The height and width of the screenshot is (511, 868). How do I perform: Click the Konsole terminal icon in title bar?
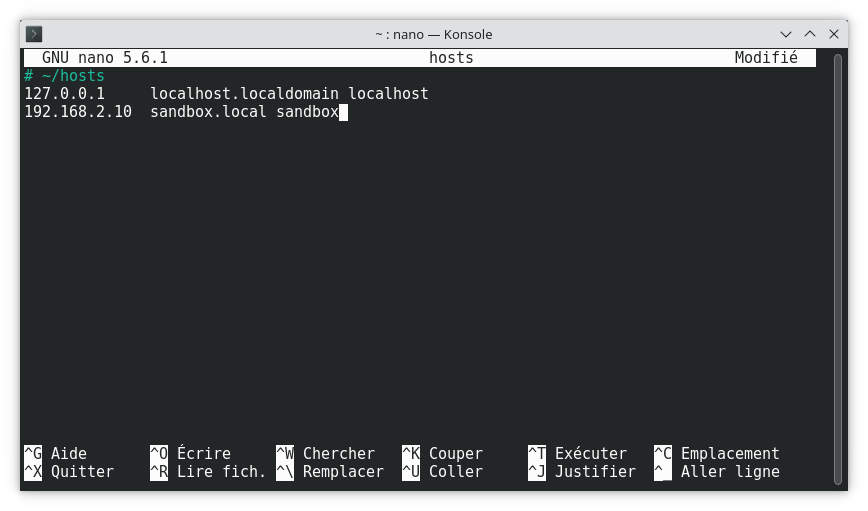(x=34, y=34)
